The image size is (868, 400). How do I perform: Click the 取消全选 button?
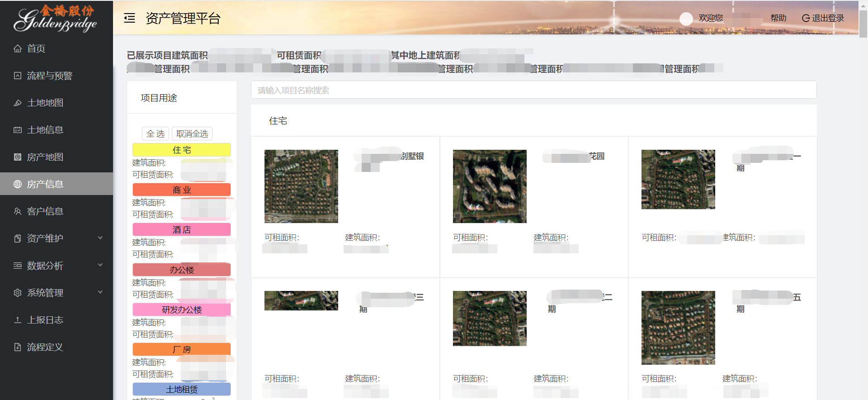[x=192, y=133]
